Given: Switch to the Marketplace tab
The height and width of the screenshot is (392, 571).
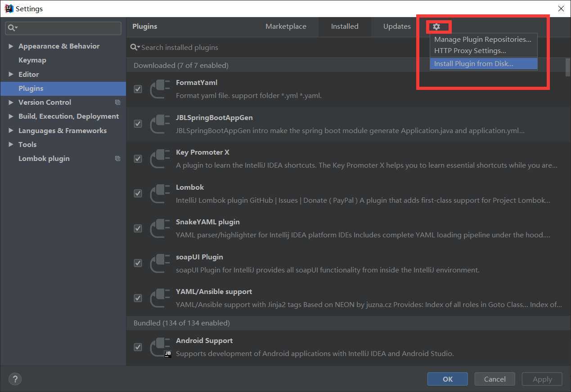Looking at the screenshot, I should (x=286, y=27).
